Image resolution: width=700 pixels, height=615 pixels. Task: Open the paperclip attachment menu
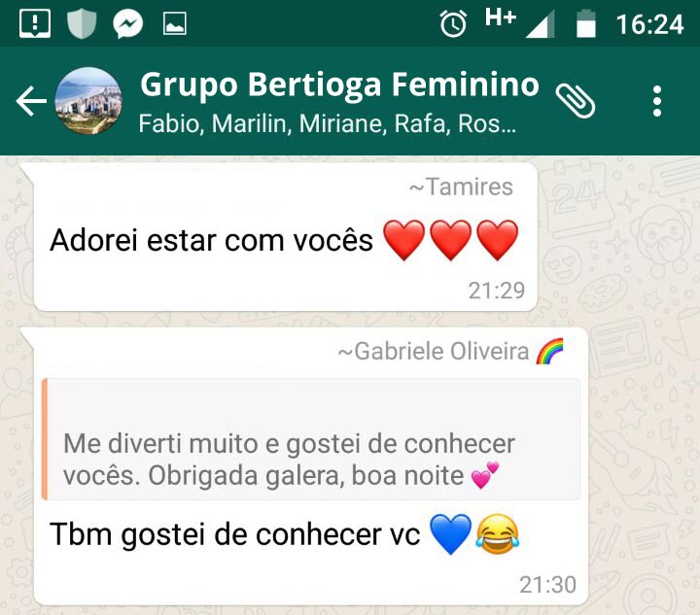(575, 101)
